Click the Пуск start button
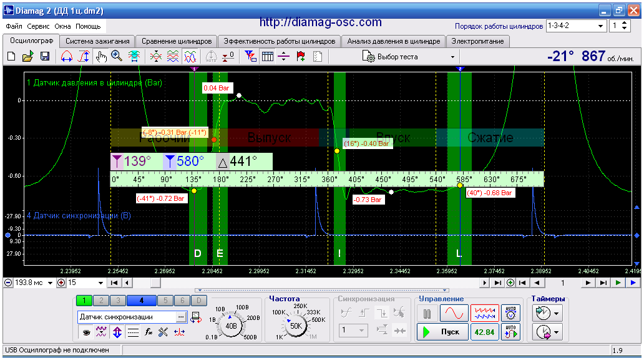 (443, 332)
